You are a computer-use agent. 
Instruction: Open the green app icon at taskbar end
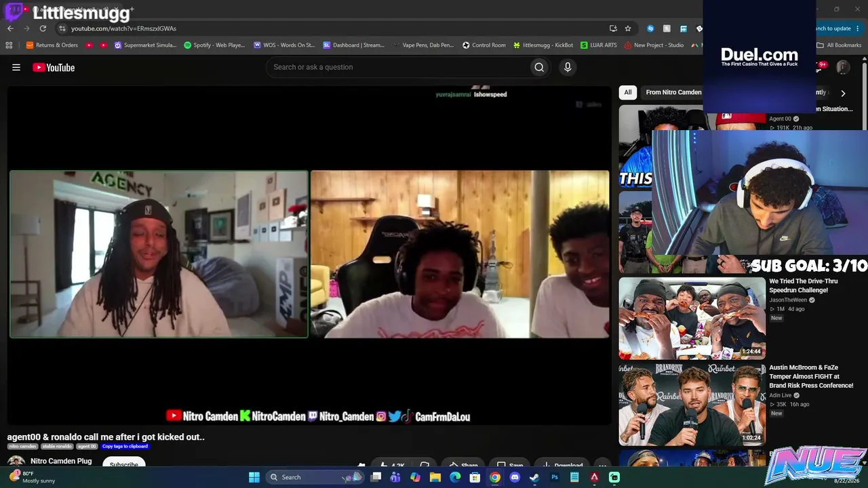coord(614,477)
